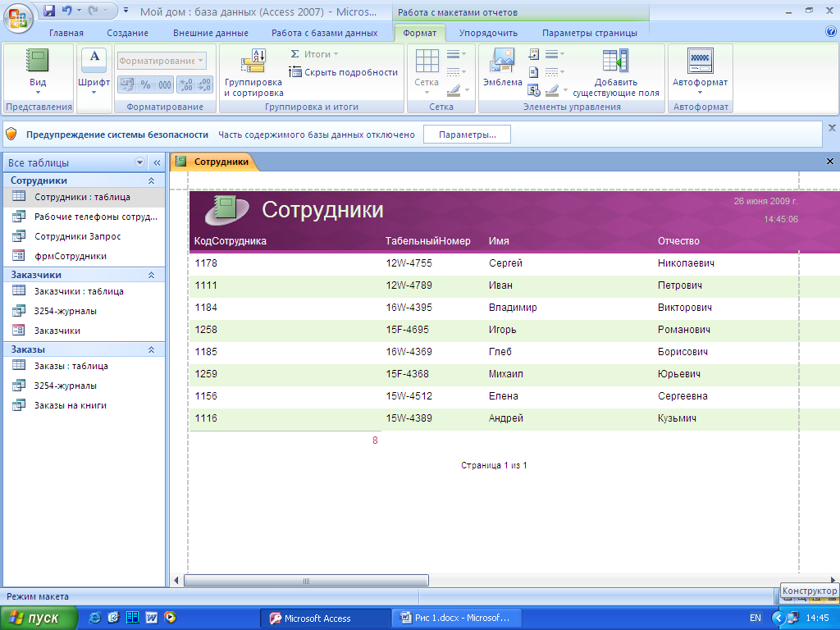Open gridline color dropdown in Сетка group
The width and height of the screenshot is (840, 630).
[458, 90]
